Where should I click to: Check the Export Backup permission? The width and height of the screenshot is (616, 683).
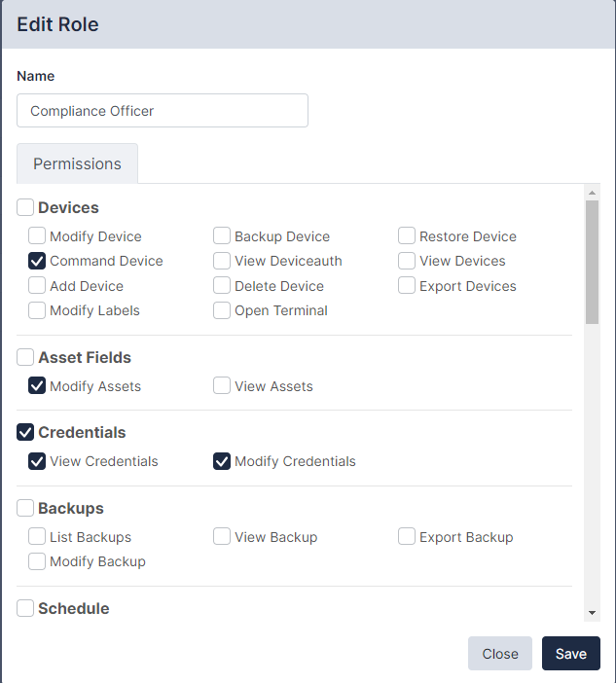[407, 537]
